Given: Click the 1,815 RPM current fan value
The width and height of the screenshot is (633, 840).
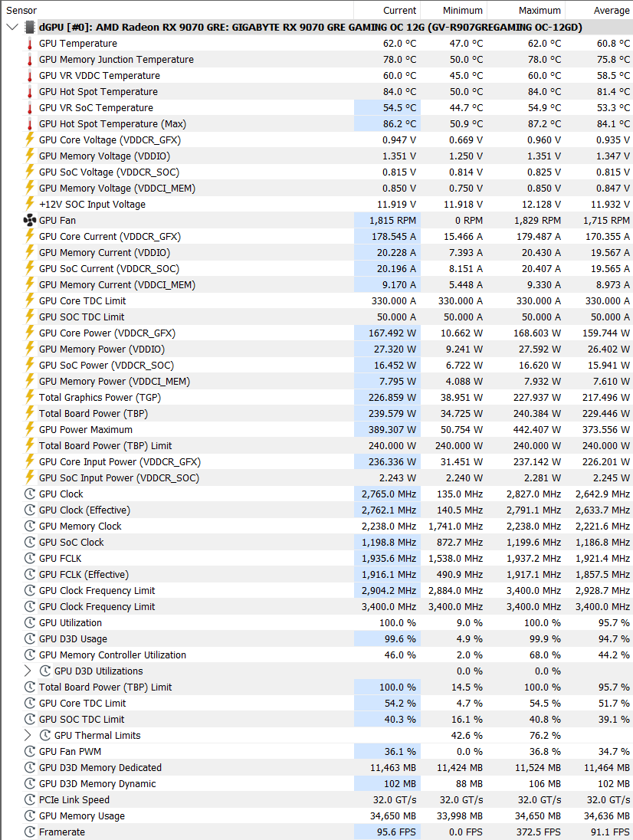Looking at the screenshot, I should [392, 220].
